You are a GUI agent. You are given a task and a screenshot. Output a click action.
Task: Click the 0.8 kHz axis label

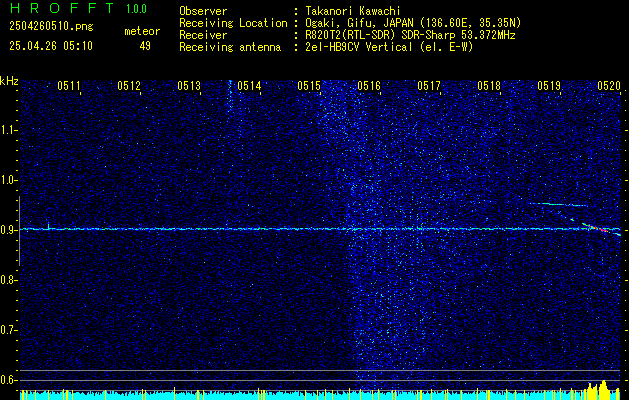[x=8, y=280]
